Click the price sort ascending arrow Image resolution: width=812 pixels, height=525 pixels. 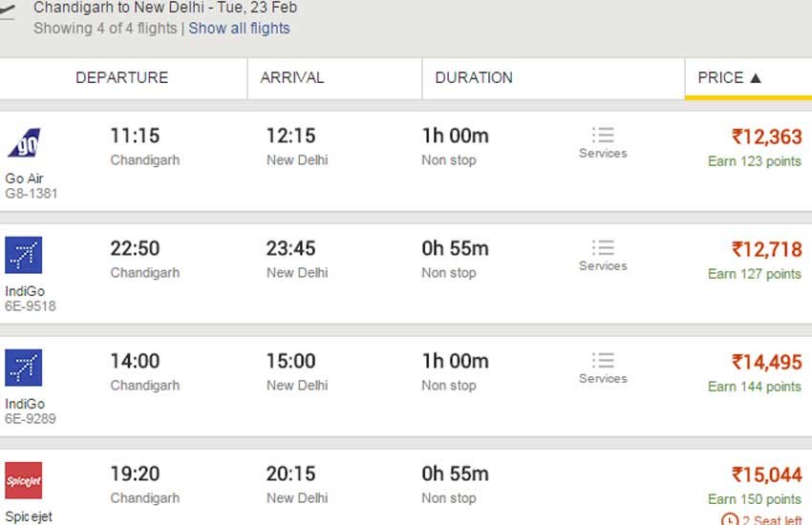click(756, 78)
